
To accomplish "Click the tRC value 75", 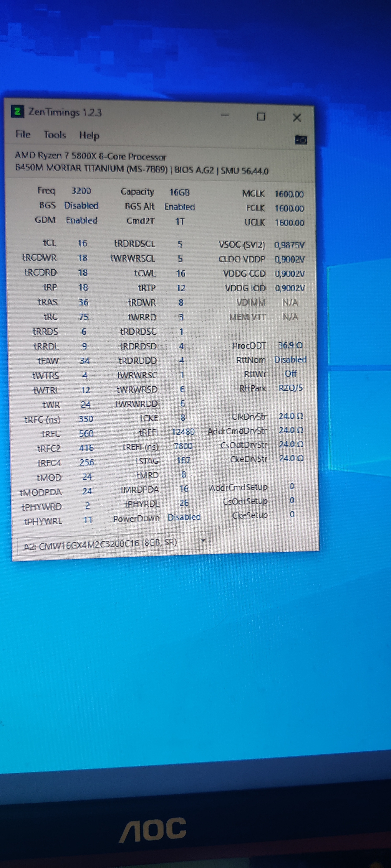I will [84, 317].
